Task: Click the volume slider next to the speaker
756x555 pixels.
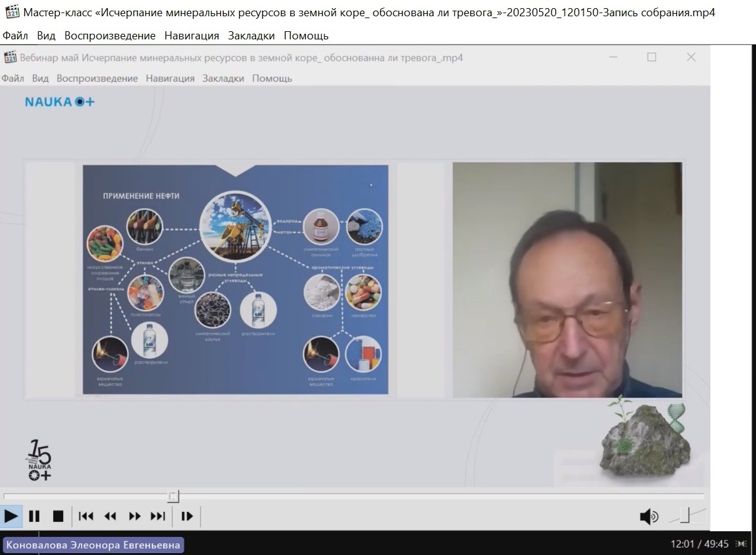Action: [688, 516]
